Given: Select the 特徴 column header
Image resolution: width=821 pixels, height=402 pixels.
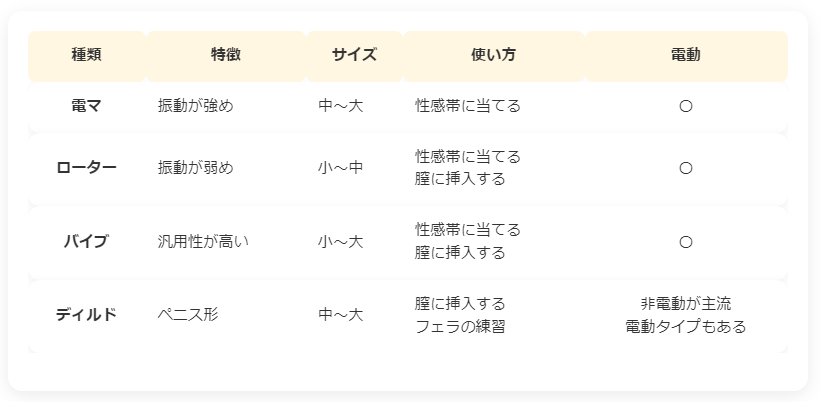Looking at the screenshot, I should [226, 55].
